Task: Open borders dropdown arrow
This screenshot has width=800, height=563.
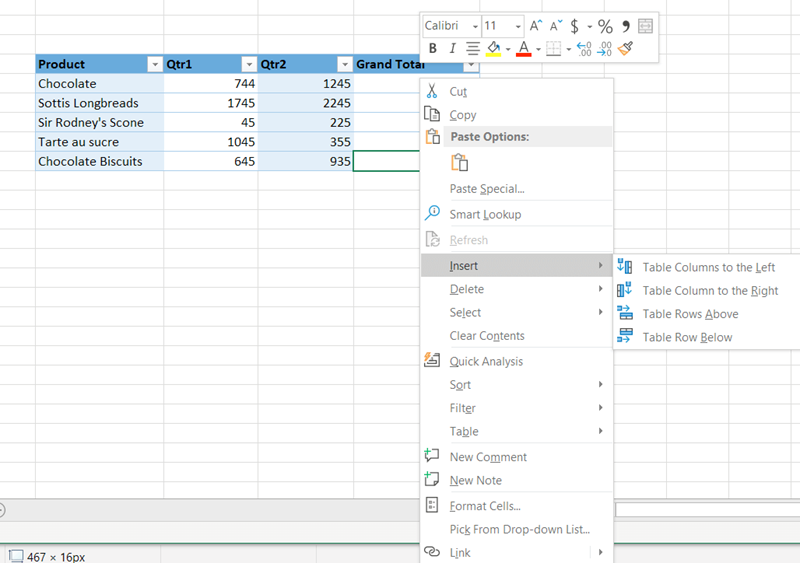Action: (x=568, y=49)
